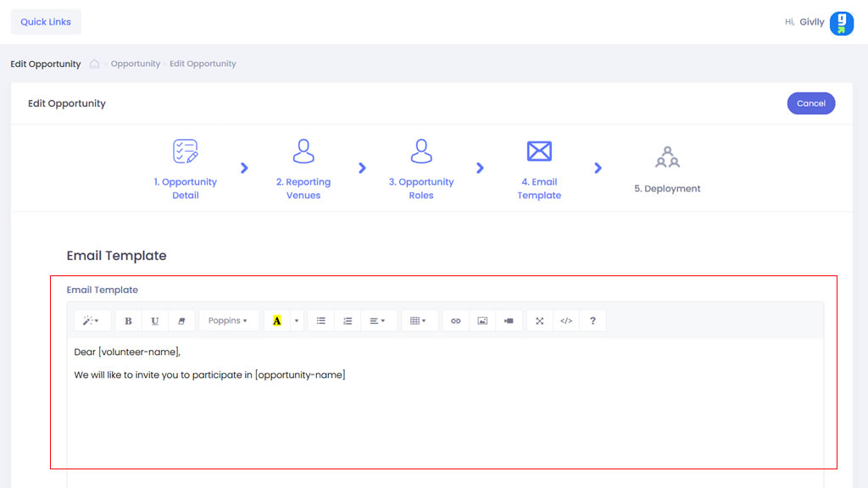Open the Quick Links menu
Image resolution: width=868 pixels, height=488 pixels.
[x=46, y=22]
